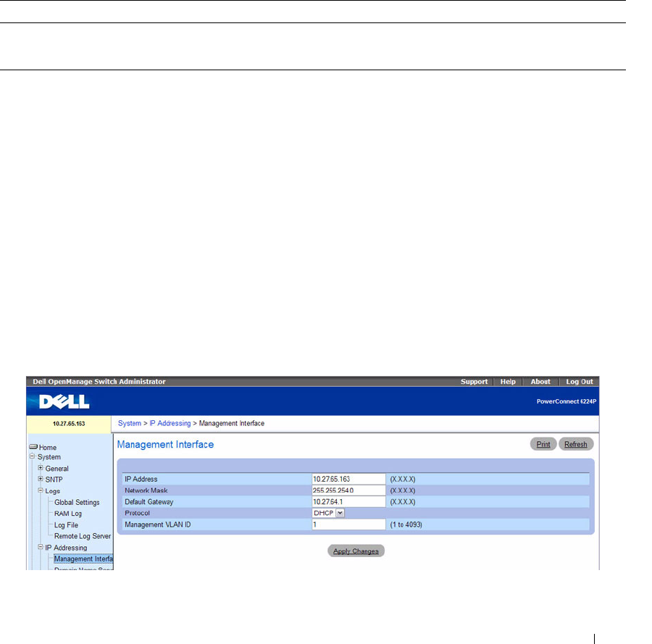Click the PowerConnect 6224P model text
652x644 pixels.
pyautogui.click(x=567, y=401)
